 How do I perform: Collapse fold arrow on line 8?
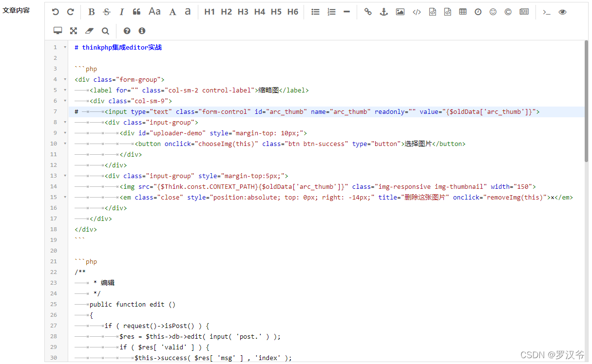click(65, 122)
